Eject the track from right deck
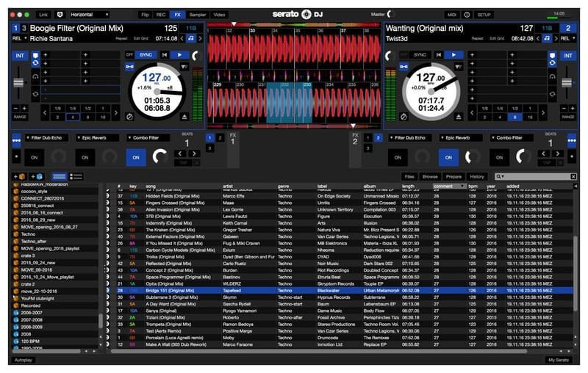588x373 pixels. (x=459, y=117)
